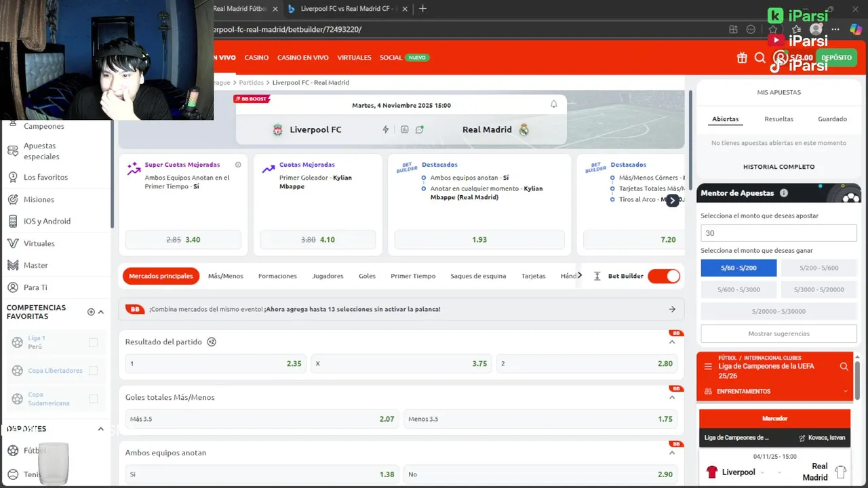Open the match chat bubble icon
Screen dimensions: 868x488
click(x=420, y=129)
